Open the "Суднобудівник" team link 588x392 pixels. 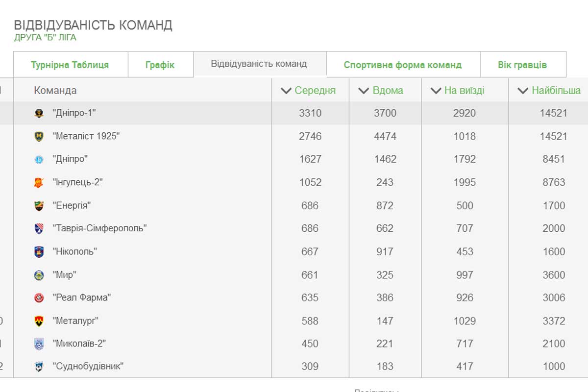88,366
